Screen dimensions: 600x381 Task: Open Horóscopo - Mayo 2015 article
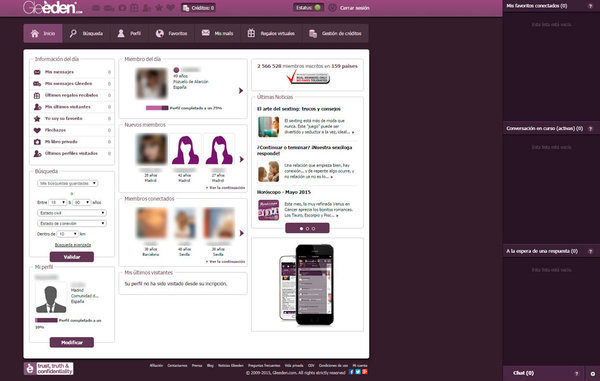tap(284, 192)
